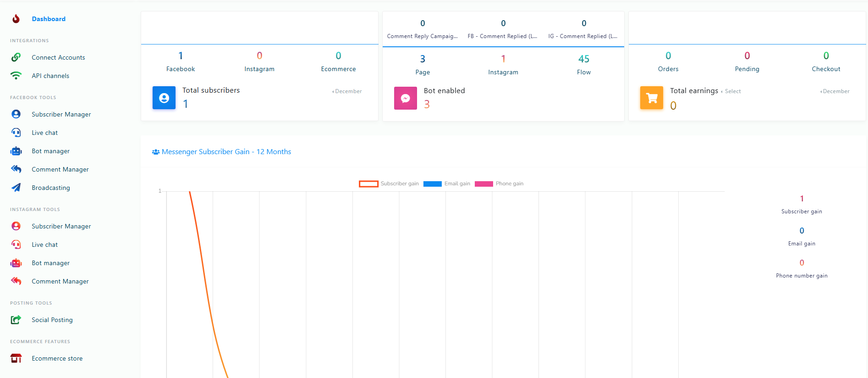The image size is (868, 378).
Task: Click the Ecommerce count label
Action: coord(338,69)
